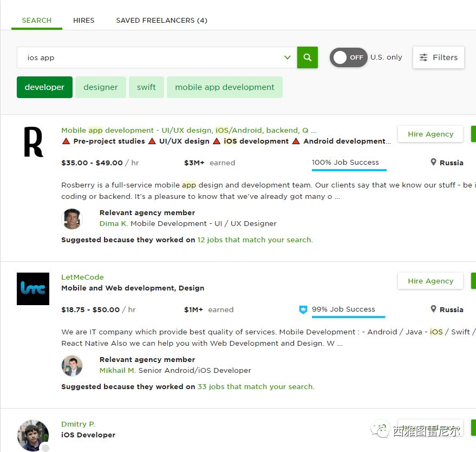Select the 'developer' suggestion chip
476x452 pixels.
(44, 87)
